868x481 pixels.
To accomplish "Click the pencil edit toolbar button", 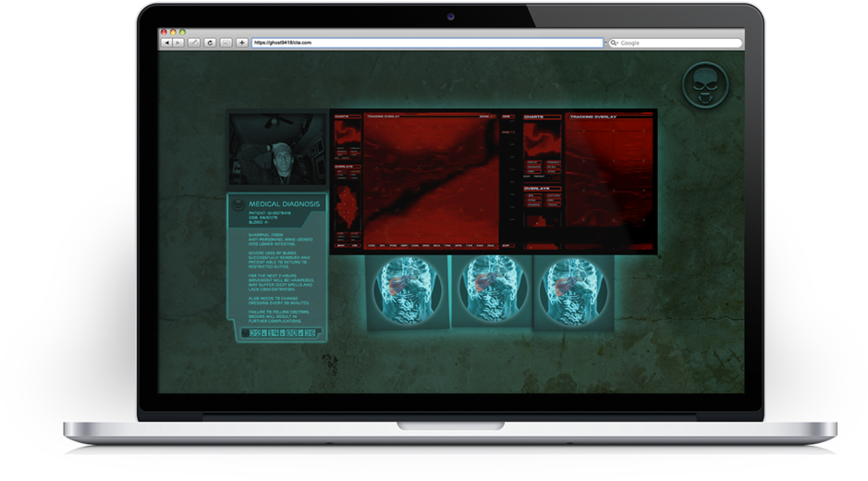I will tap(194, 43).
